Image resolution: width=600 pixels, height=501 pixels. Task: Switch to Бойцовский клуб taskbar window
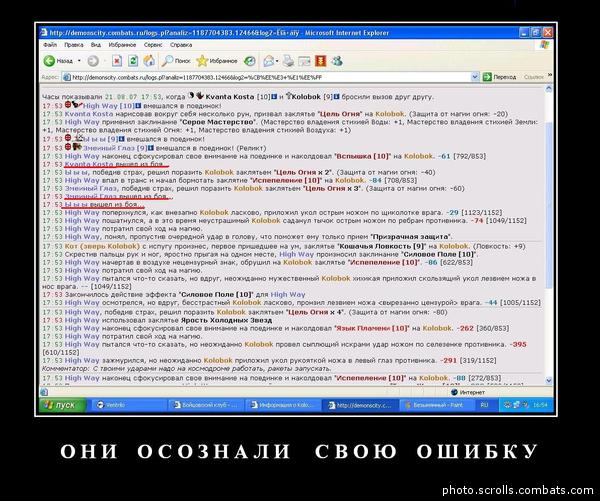click(206, 405)
